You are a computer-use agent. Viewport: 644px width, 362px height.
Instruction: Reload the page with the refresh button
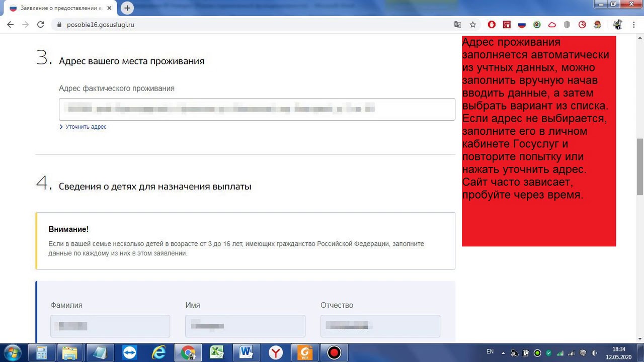[x=41, y=25]
